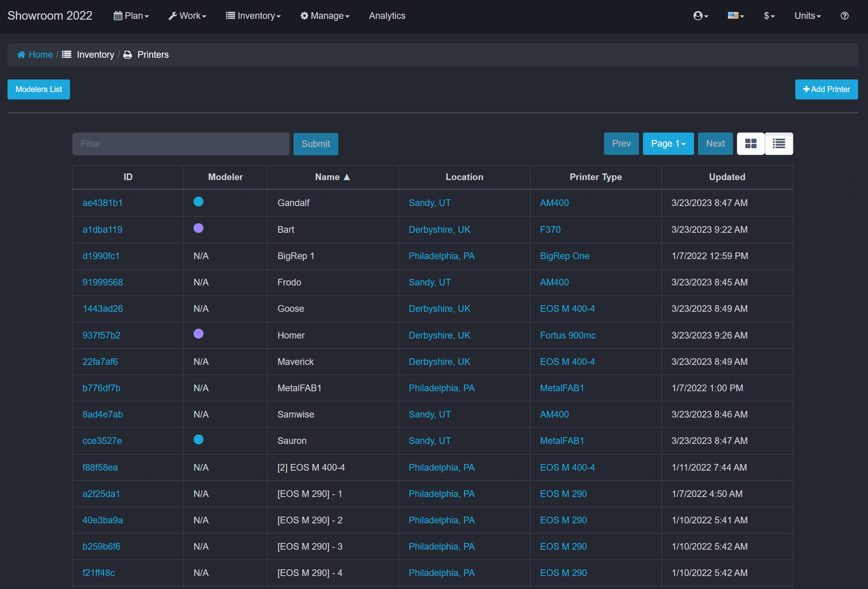
Task: Click the Add Printer button
Action: [826, 89]
